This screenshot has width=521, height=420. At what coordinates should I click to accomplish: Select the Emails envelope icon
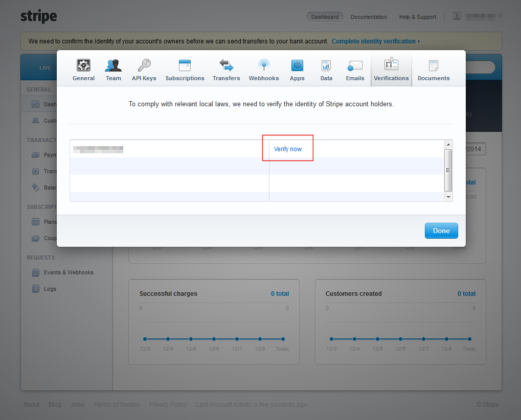[x=355, y=65]
